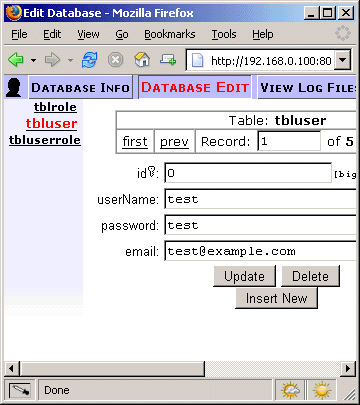The width and height of the screenshot is (360, 405).
Task: Click the horizontal scrollbar thumb
Action: pos(112,369)
